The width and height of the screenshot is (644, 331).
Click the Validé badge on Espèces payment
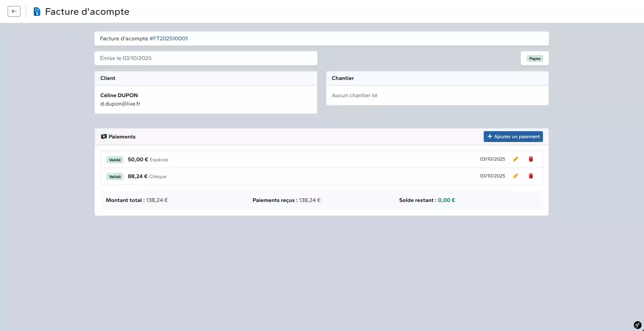pyautogui.click(x=115, y=160)
